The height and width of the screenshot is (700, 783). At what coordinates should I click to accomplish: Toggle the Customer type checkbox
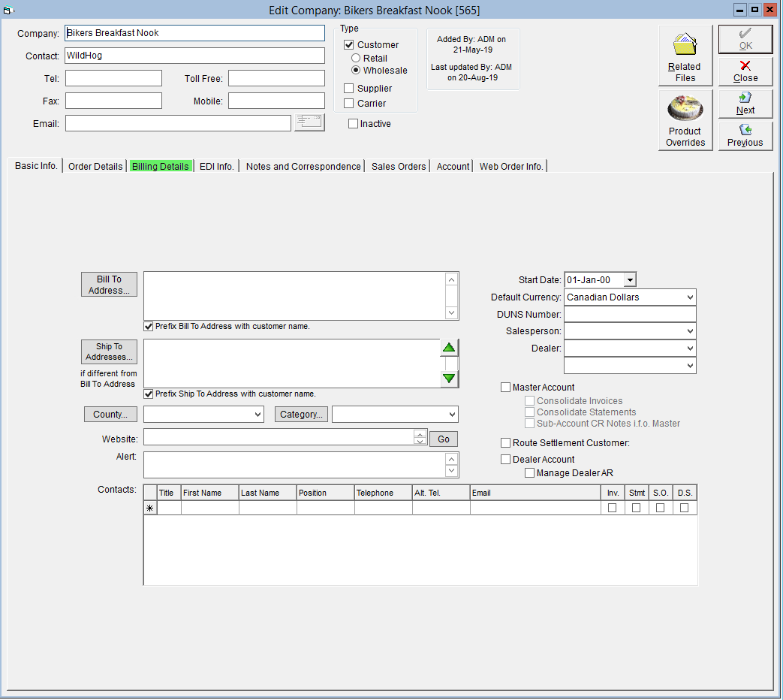[x=349, y=44]
